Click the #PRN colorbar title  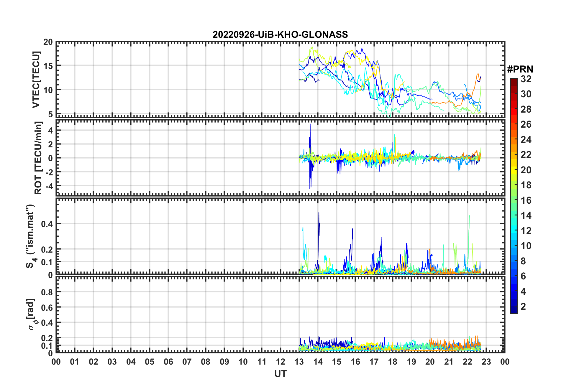(520, 69)
